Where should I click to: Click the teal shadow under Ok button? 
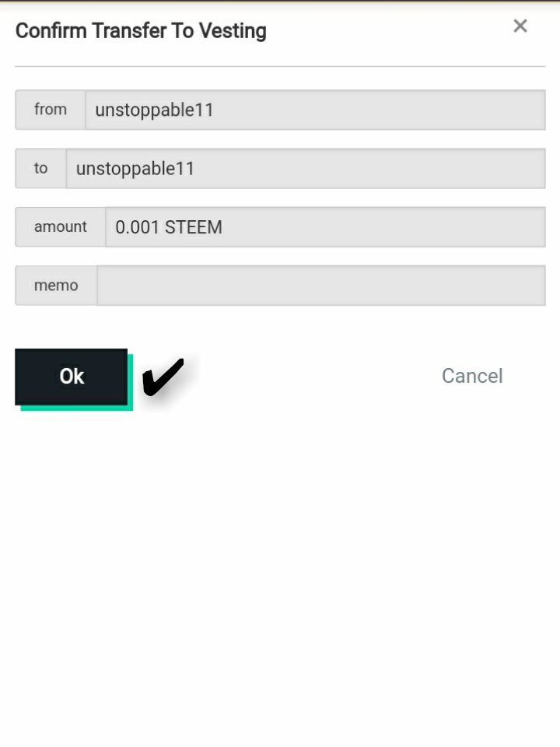coord(78,408)
